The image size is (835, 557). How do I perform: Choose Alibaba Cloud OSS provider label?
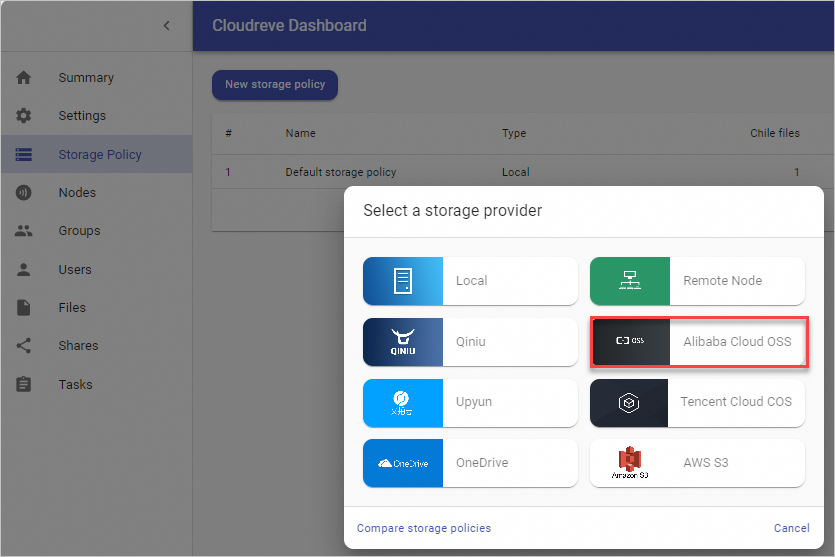click(x=738, y=341)
